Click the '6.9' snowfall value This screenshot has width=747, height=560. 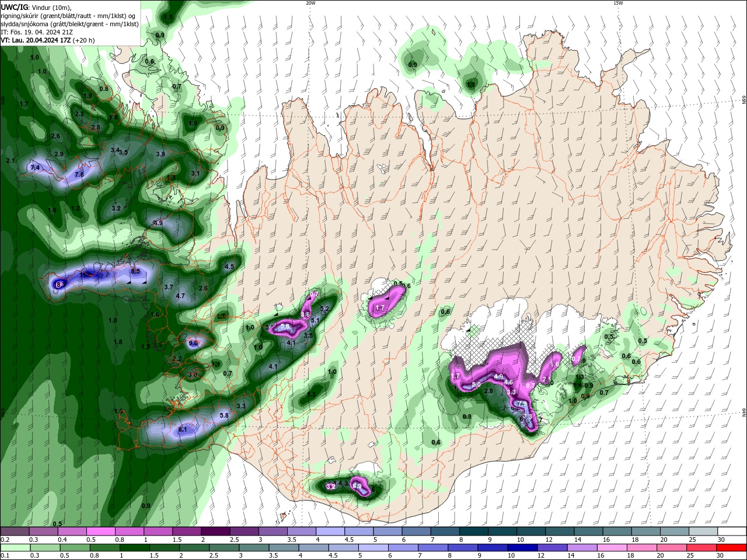(x=357, y=486)
